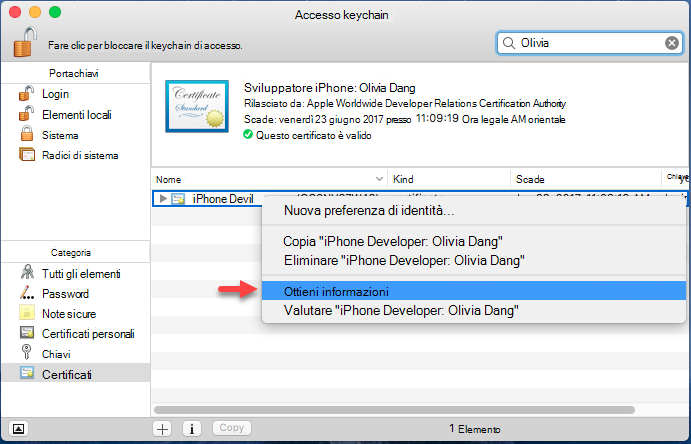This screenshot has height=444, width=691.
Task: Click the Chiavi key icon
Action: pos(27,352)
